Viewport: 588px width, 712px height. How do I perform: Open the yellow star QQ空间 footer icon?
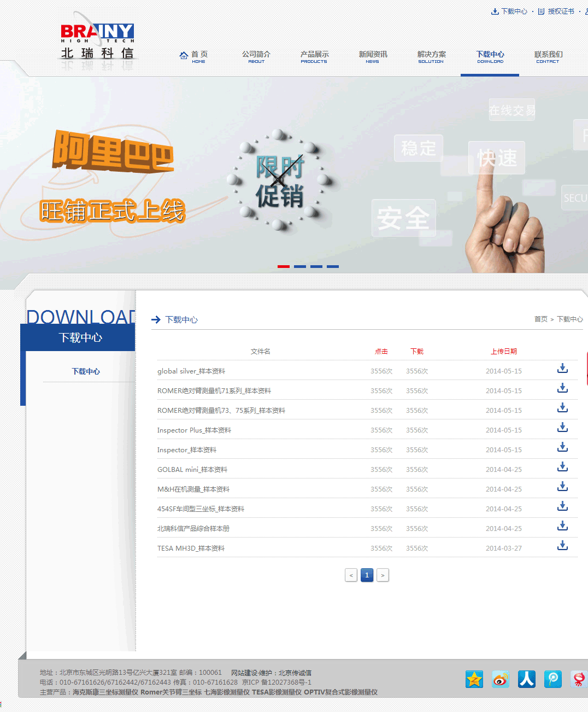474,679
